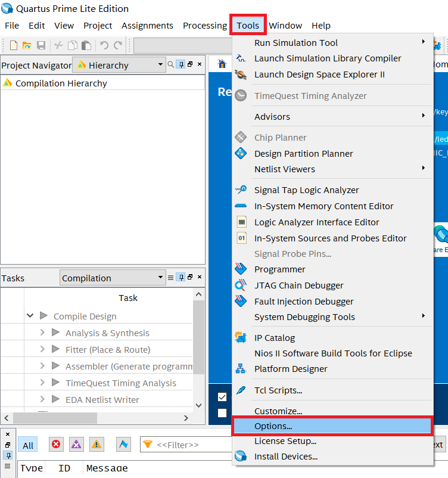Open the Run Simulation Tool submenu
448x478 pixels.
pyautogui.click(x=333, y=43)
